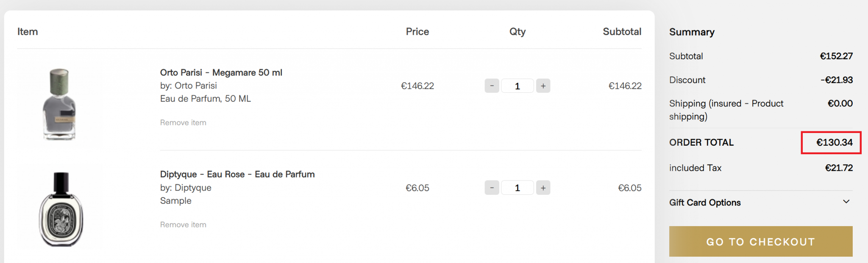This screenshot has height=263, width=868.
Task: Click the highlighted order total amount
Action: coord(834,142)
